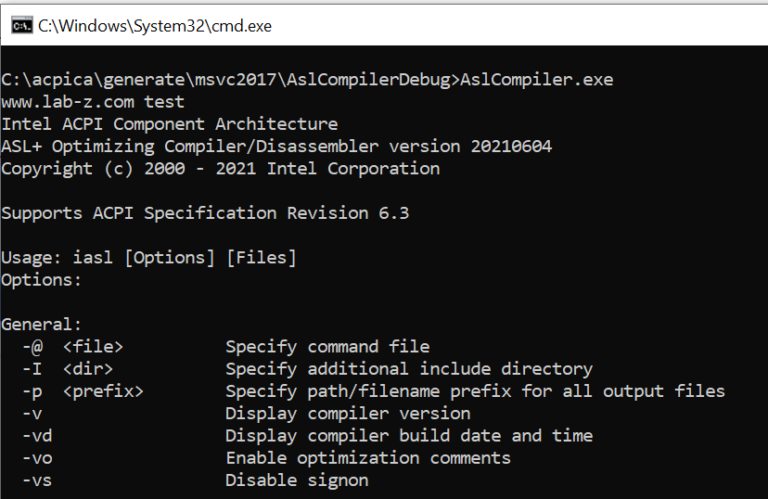The height and width of the screenshot is (499, 768).
Task: Click the Display compiler version description
Action: [348, 414]
